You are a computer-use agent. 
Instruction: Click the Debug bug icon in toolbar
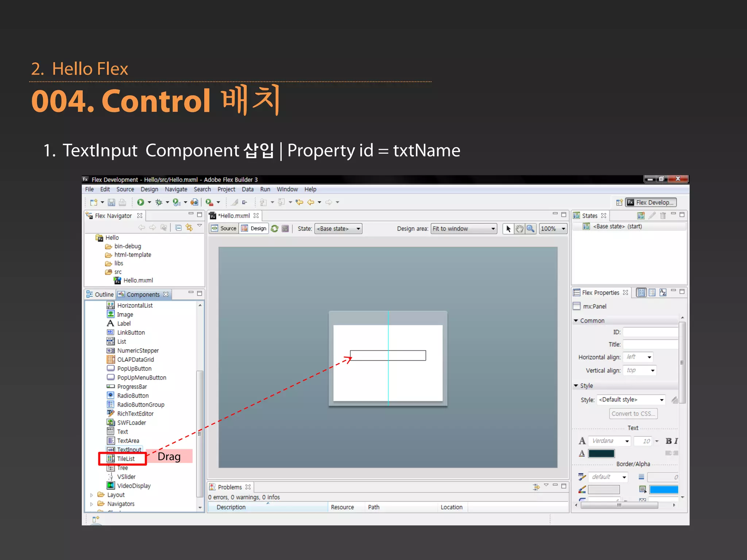coord(159,202)
